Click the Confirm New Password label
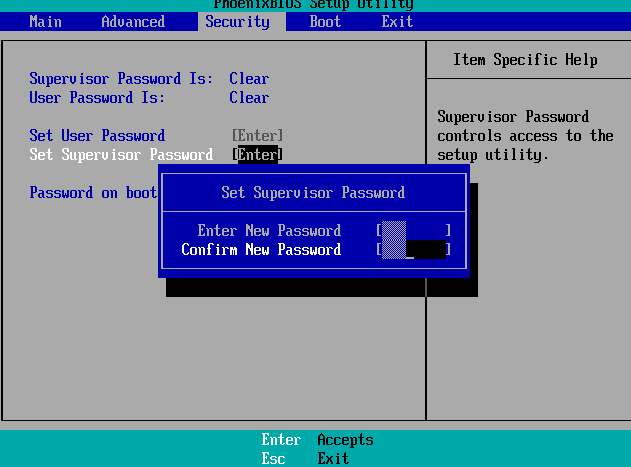Screen dimensions: 631x467 click(261, 250)
